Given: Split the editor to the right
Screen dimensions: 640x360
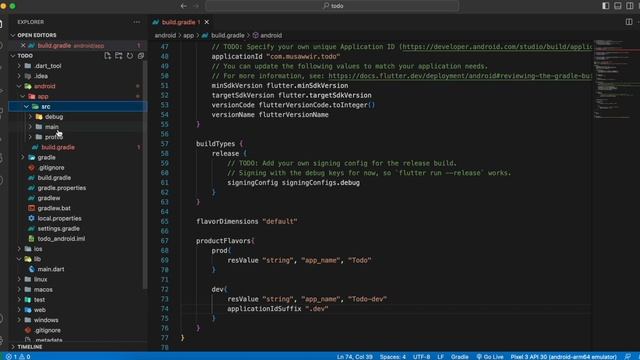Looking at the screenshot, I should pyautogui.click(x=629, y=22).
